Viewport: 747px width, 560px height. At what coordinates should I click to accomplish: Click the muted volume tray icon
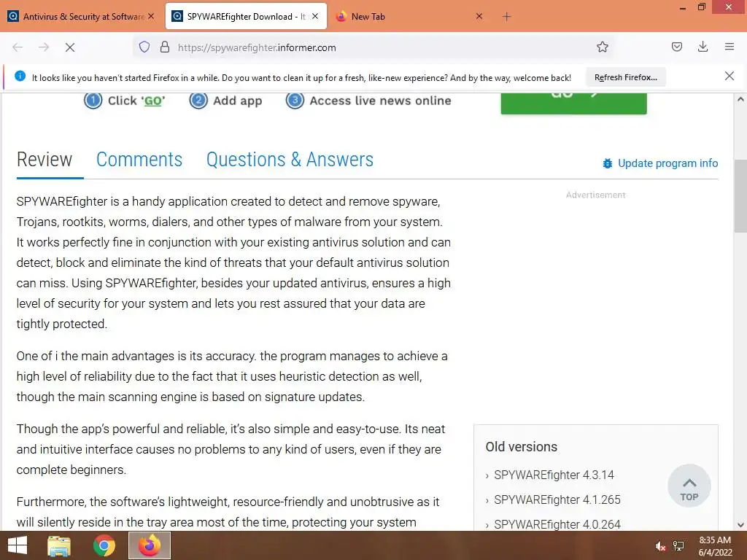[659, 546]
